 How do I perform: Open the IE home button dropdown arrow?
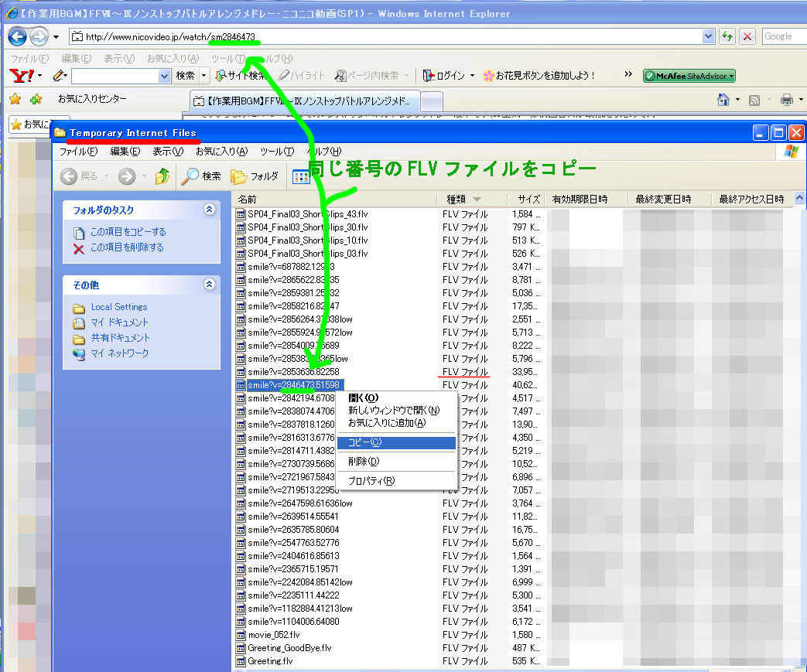(x=737, y=99)
